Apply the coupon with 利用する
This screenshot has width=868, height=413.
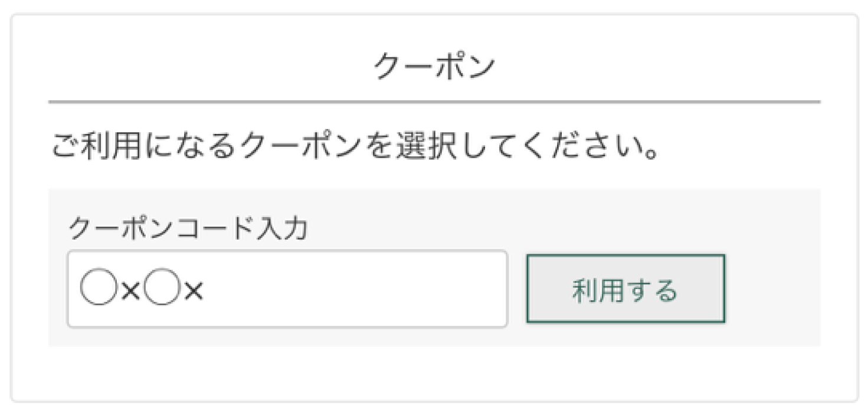coord(625,289)
